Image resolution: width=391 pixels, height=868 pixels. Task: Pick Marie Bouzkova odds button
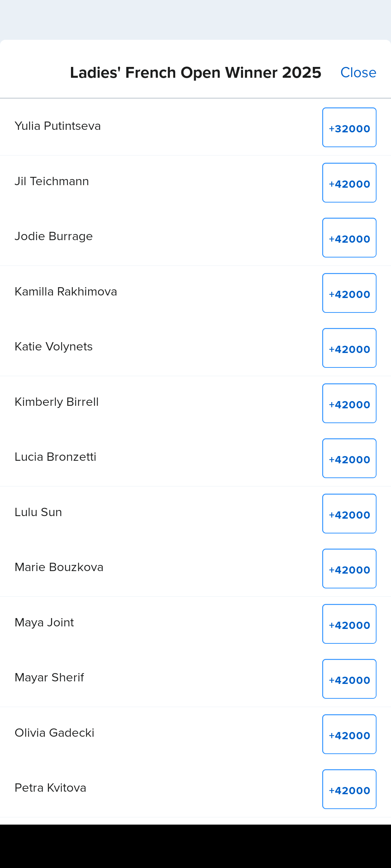pyautogui.click(x=349, y=569)
